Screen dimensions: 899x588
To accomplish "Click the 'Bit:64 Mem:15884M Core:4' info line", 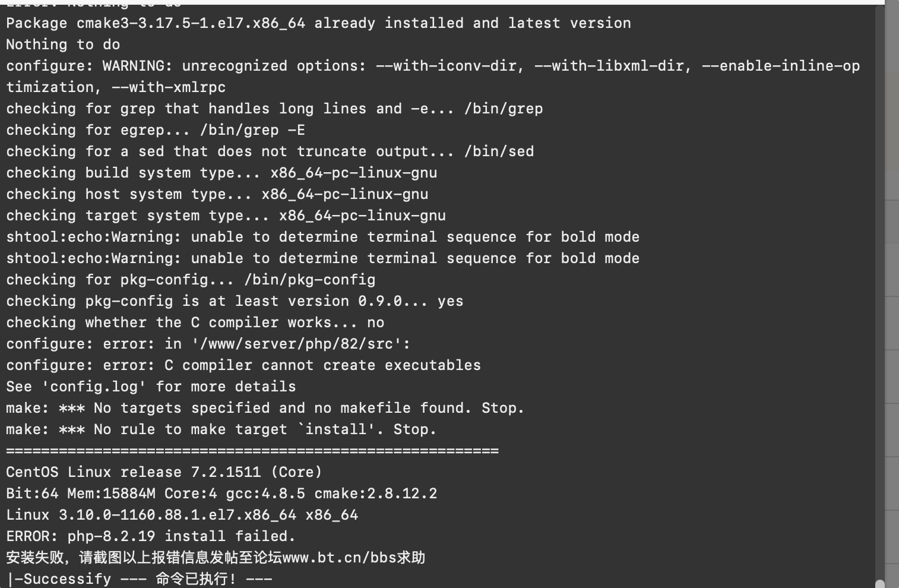I will click(221, 494).
